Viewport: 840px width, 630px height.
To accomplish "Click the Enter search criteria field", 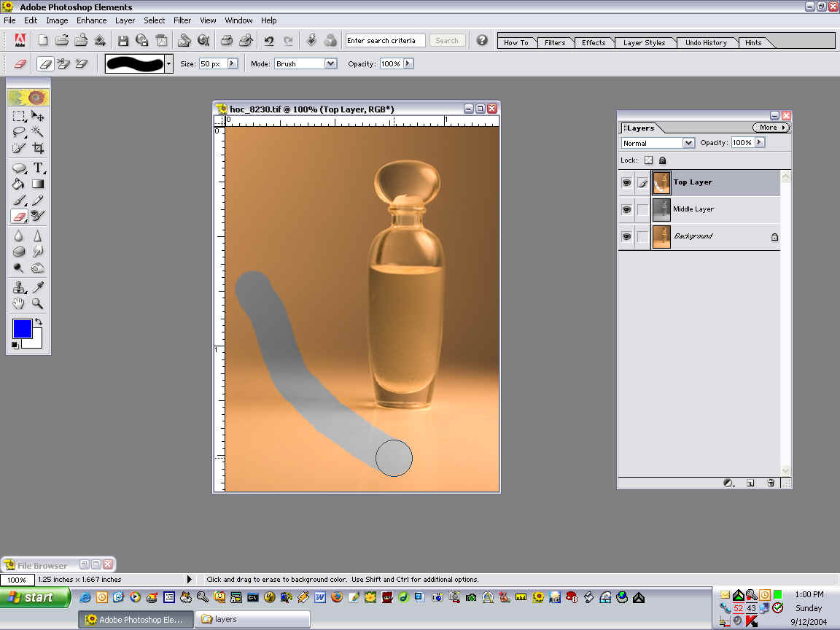I will (385, 41).
